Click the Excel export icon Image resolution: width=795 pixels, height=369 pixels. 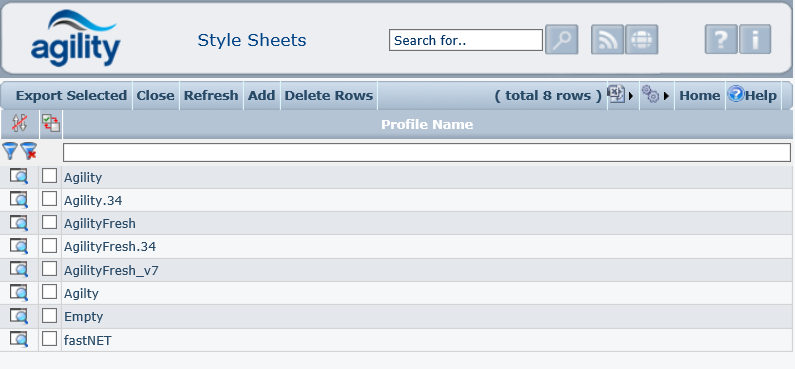point(616,94)
